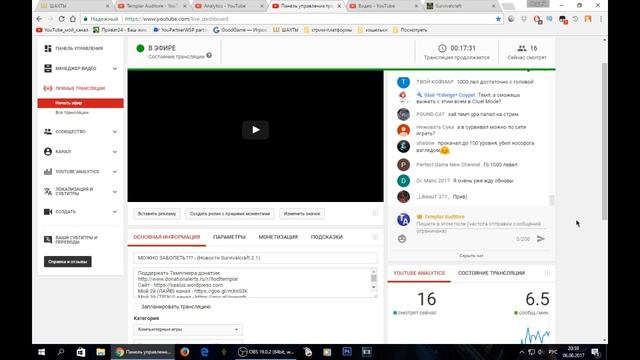640x360 pixels.
Task: Play the live stream preview video
Action: [256, 130]
